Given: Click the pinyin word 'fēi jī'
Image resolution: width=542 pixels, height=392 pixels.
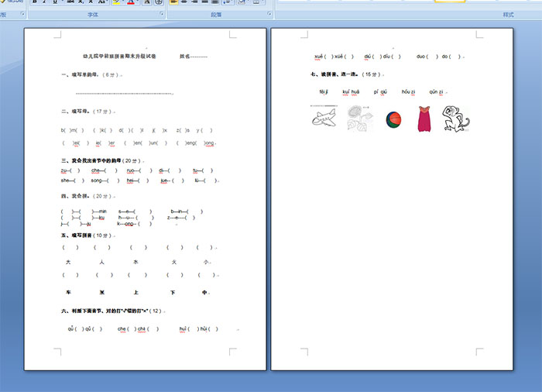Looking at the screenshot, I should 324,91.
